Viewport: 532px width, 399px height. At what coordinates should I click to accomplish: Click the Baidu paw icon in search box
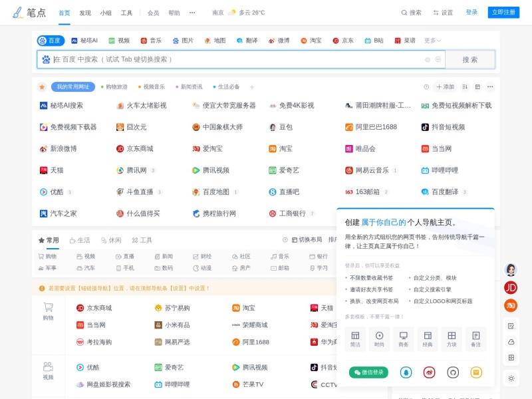pyautogui.click(x=46, y=60)
